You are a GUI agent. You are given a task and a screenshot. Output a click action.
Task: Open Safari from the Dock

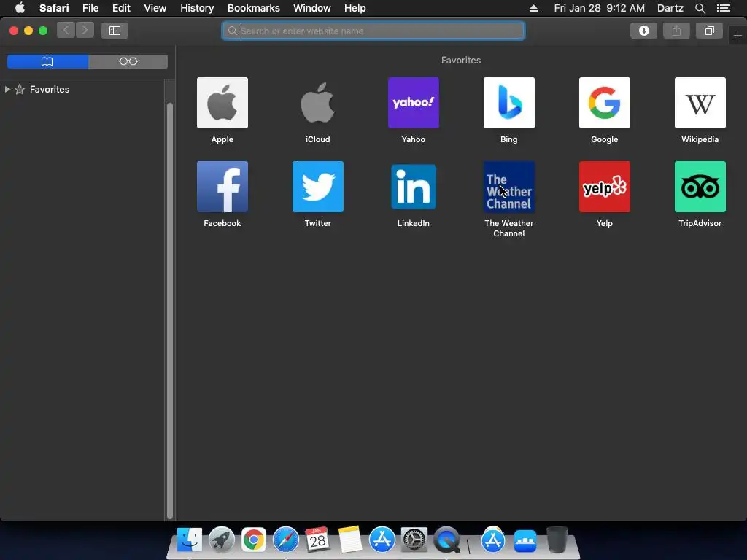click(286, 540)
